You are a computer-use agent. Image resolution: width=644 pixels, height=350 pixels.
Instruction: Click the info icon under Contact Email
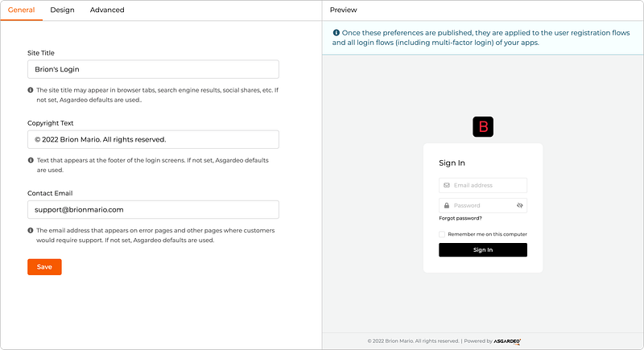click(x=31, y=230)
